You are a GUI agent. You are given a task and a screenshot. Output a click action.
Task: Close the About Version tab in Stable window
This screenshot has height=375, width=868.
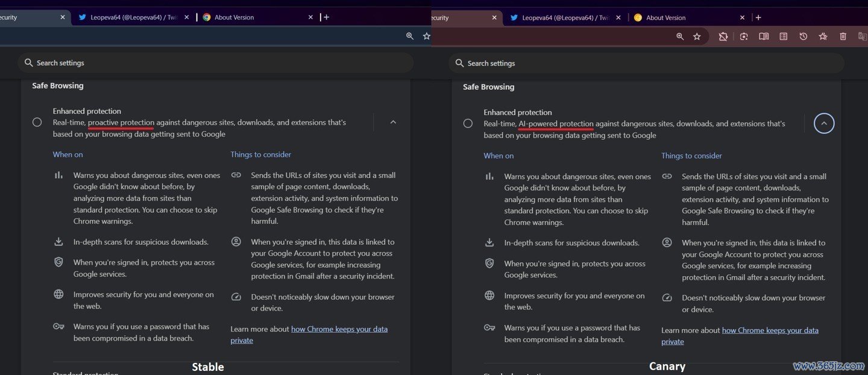310,17
